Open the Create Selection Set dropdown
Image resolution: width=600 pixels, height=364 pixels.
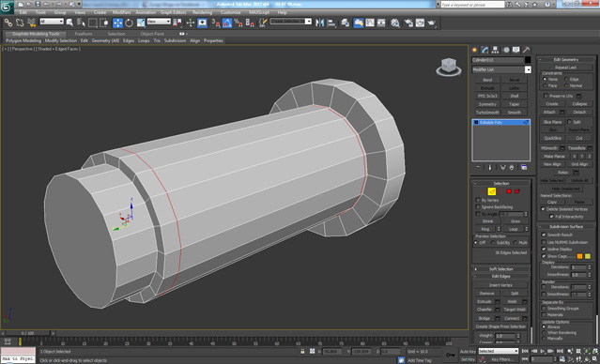291,22
